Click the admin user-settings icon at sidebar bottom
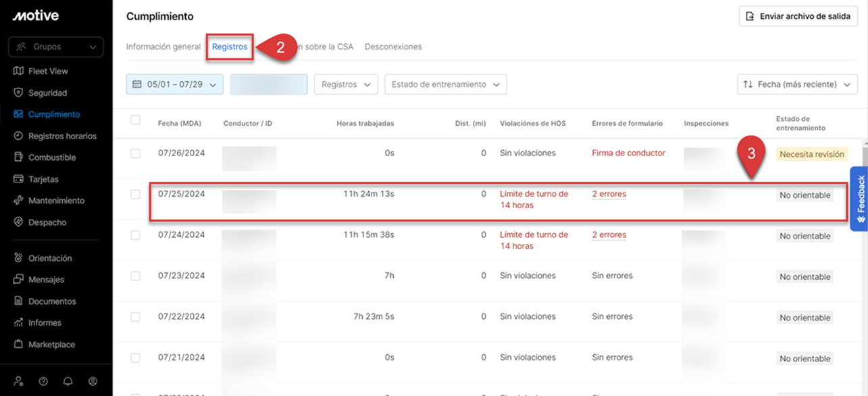This screenshot has width=868, height=396. 19,381
